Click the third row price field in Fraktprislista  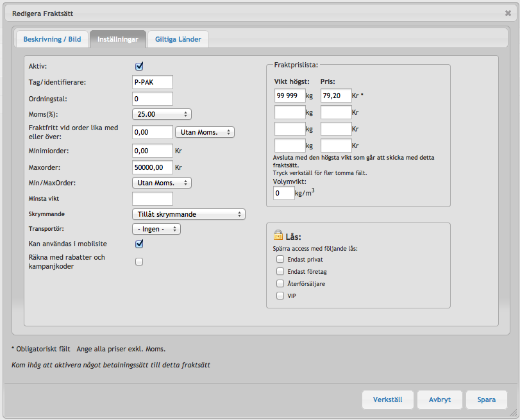(336, 129)
